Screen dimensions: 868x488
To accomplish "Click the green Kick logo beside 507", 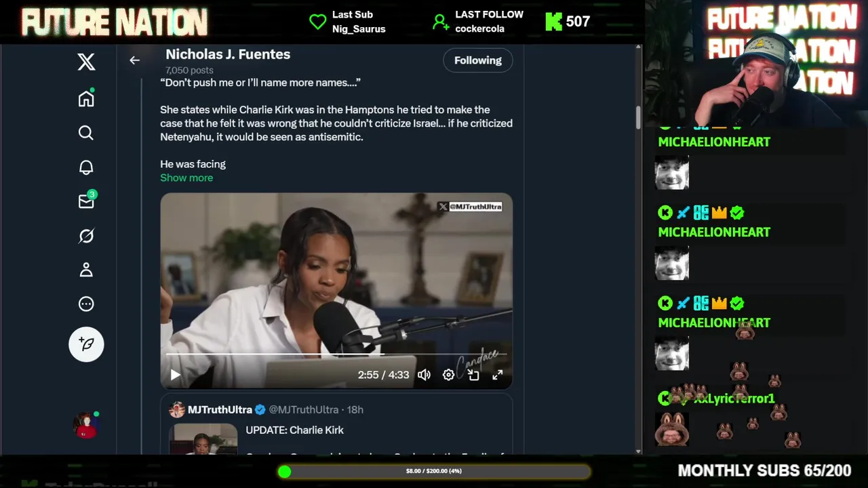I will point(553,22).
